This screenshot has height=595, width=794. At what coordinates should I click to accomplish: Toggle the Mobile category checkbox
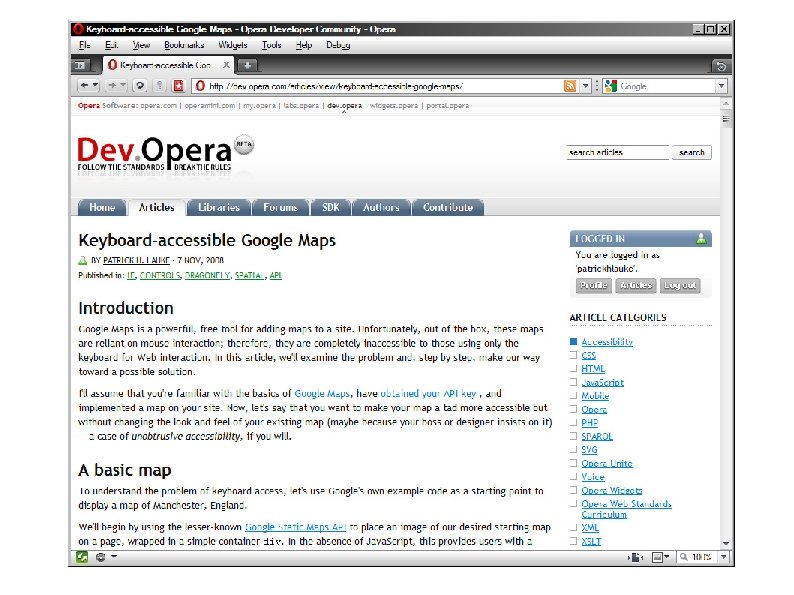pyautogui.click(x=573, y=395)
